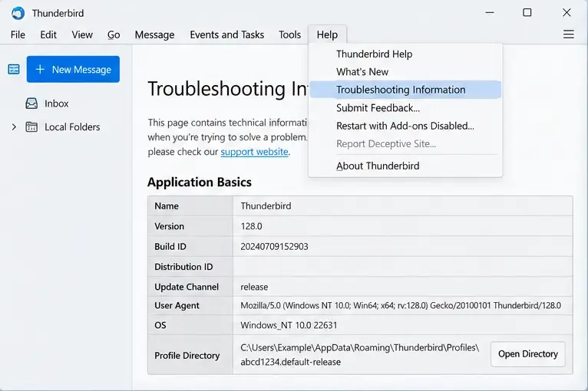Follow the support website link
This screenshot has height=391, width=588.
click(254, 152)
